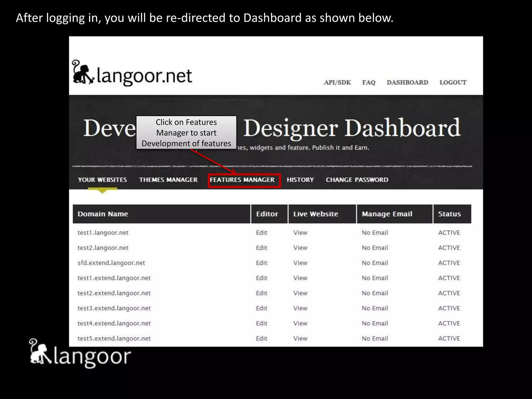Viewport: 532px width, 399px height.
Task: Click No Email for test5.extend.langoor.net
Action: 375,338
